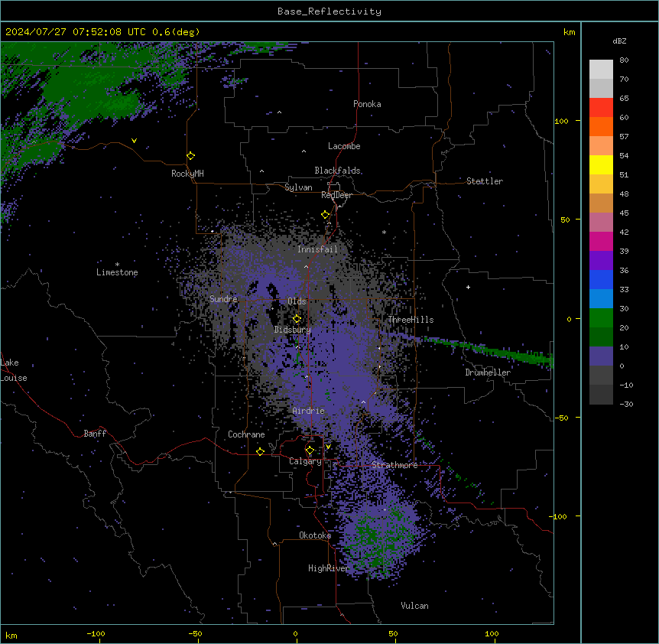The width and height of the screenshot is (659, 644).
Task: Pick the white swatch between 70 and 80 dBZ
Action: [x=601, y=70]
